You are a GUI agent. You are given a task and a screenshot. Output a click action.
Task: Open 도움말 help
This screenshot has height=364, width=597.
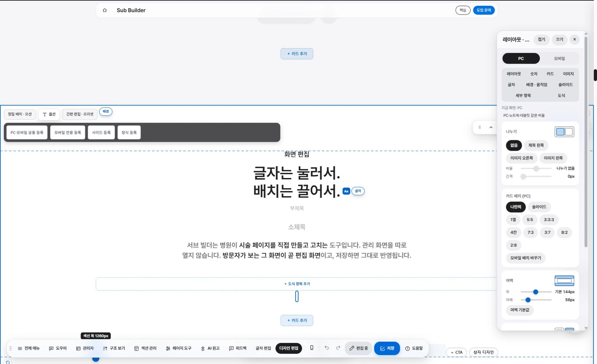point(414,348)
